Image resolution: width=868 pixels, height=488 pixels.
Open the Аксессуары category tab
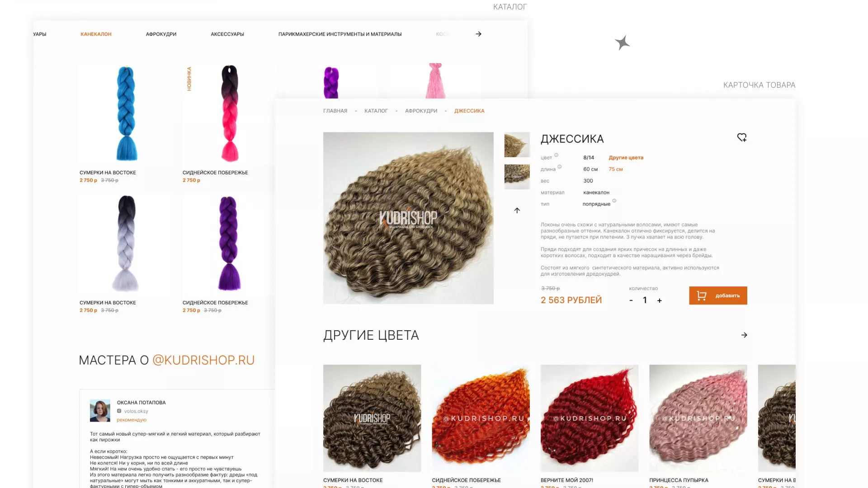227,34
